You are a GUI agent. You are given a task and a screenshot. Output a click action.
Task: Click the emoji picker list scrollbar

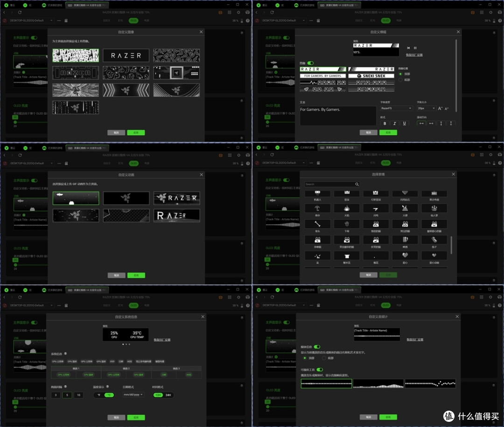[452, 245]
